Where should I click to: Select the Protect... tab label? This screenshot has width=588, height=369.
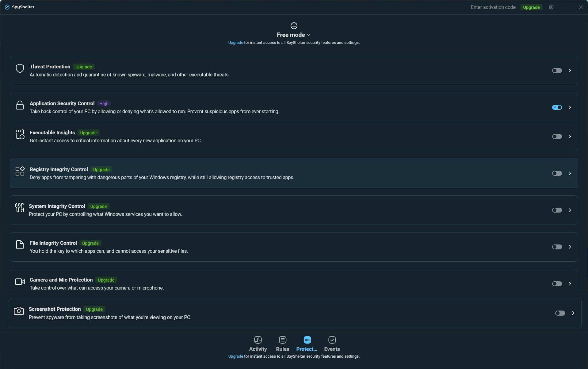click(x=307, y=349)
